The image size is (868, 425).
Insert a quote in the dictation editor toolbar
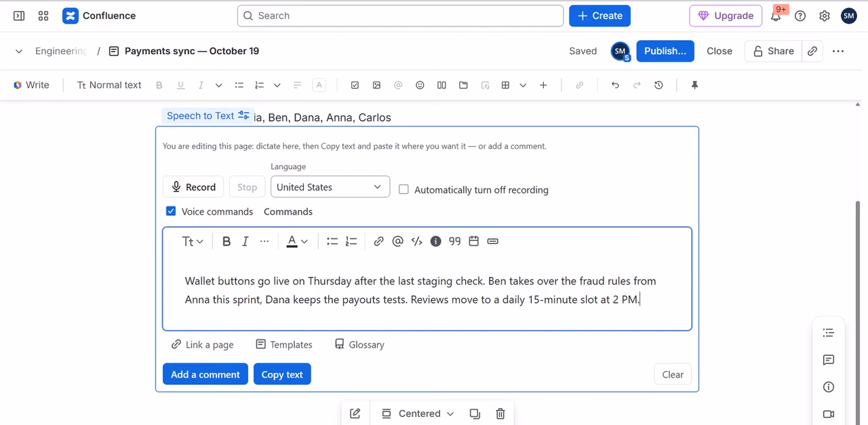455,241
